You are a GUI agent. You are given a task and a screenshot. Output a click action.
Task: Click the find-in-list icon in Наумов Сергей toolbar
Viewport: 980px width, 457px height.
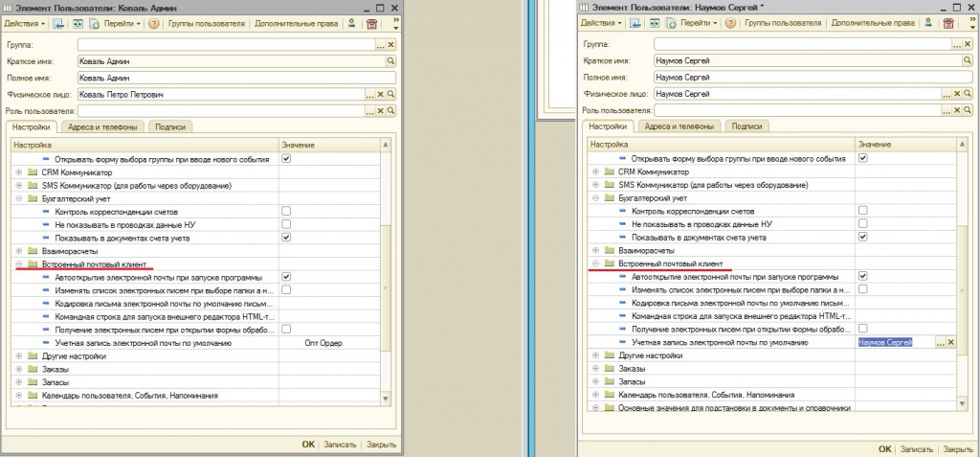(x=635, y=24)
